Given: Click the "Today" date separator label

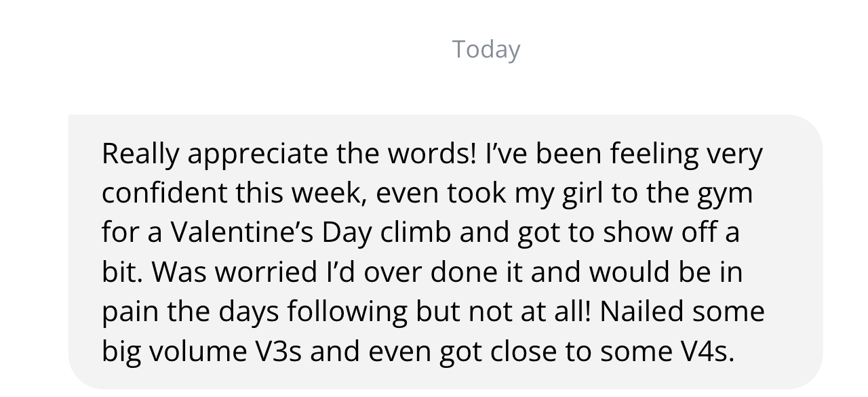Looking at the screenshot, I should pyautogui.click(x=486, y=49).
